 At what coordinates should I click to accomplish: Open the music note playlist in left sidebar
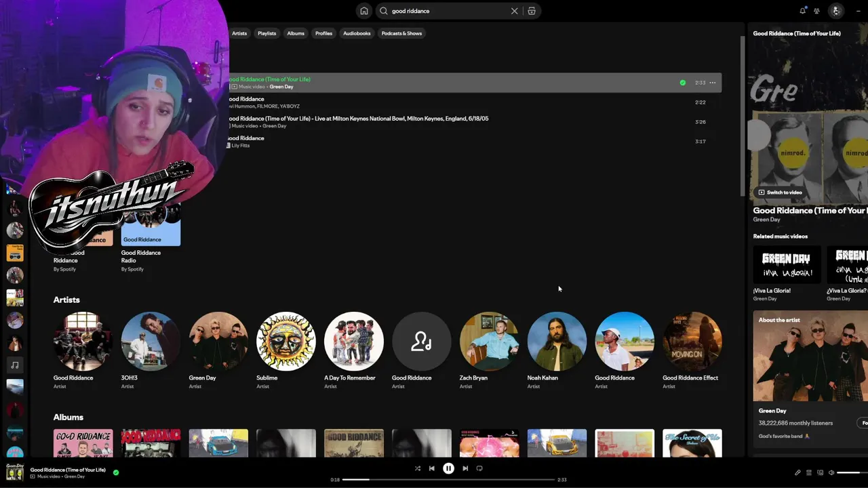click(x=15, y=365)
